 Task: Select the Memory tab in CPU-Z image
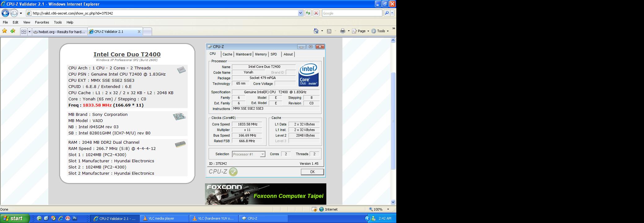(x=261, y=54)
